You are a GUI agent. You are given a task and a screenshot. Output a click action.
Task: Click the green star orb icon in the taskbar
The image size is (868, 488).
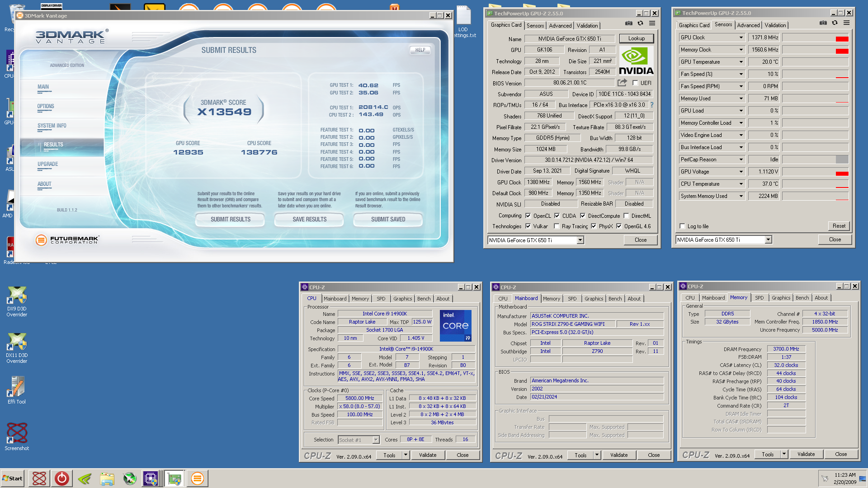[x=129, y=478]
